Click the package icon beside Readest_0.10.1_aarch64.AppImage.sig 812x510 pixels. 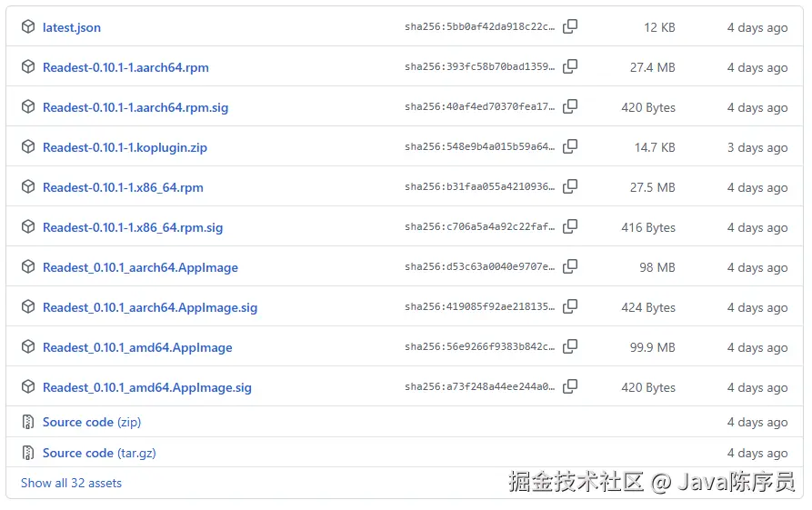click(28, 306)
